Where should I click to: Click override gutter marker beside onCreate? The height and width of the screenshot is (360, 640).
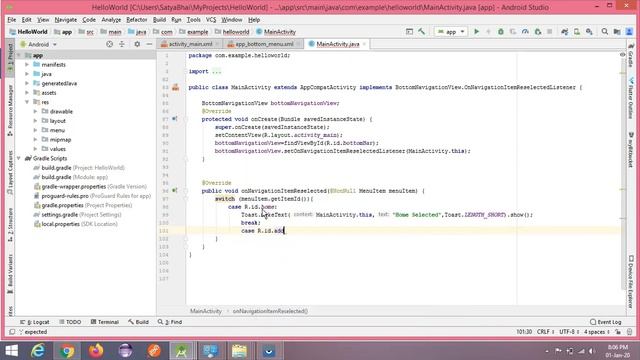tap(175, 119)
